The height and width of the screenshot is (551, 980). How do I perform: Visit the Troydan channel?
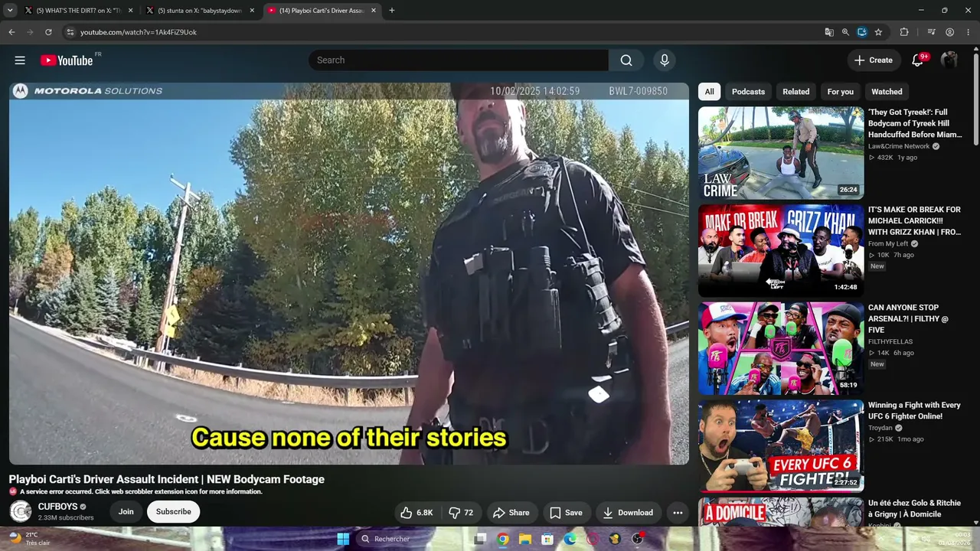880,428
